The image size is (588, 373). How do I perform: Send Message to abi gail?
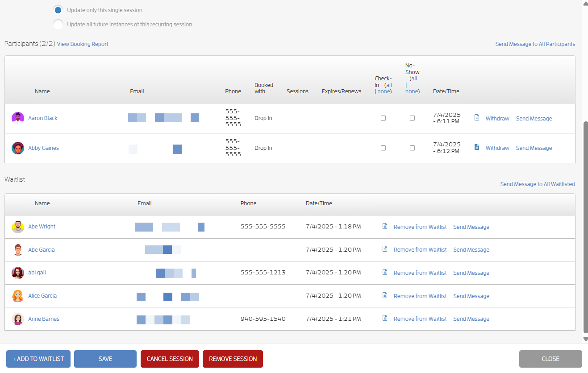click(x=471, y=273)
